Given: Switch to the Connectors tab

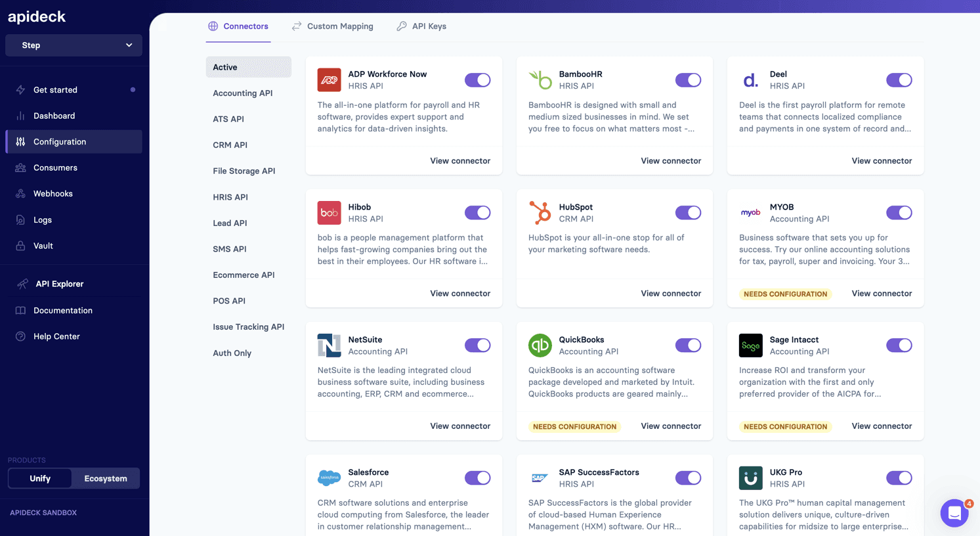Looking at the screenshot, I should pyautogui.click(x=238, y=26).
